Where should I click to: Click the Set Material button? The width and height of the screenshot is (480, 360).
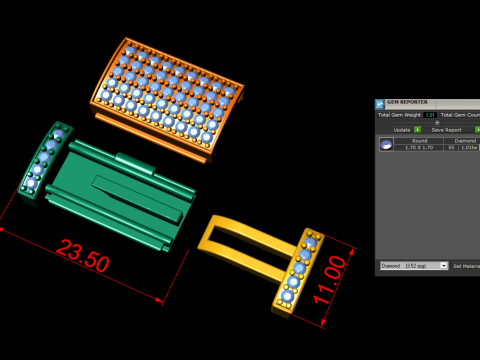coord(466,266)
